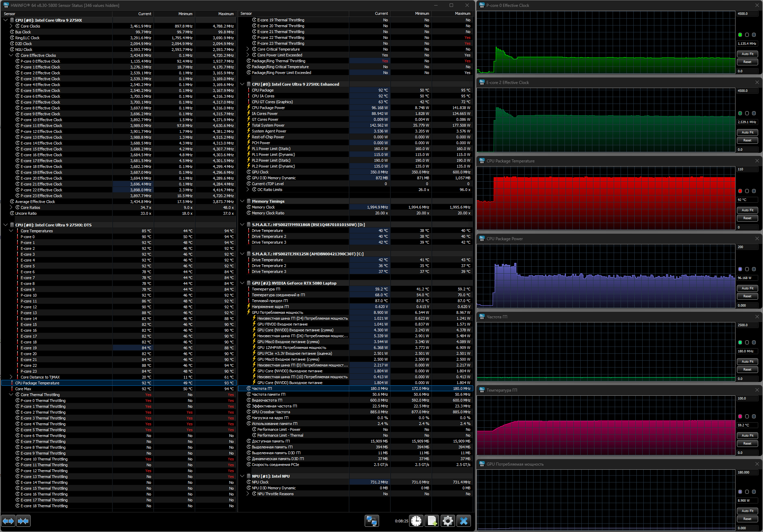Expand the Core Clocks row
Image resolution: width=763 pixels, height=532 pixels.
coord(11,26)
